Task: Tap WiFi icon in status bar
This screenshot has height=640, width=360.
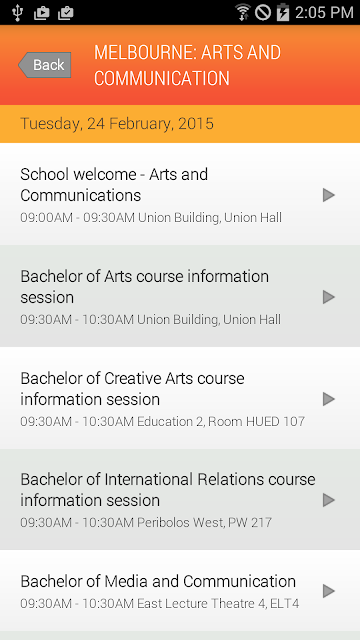Action: [243, 12]
